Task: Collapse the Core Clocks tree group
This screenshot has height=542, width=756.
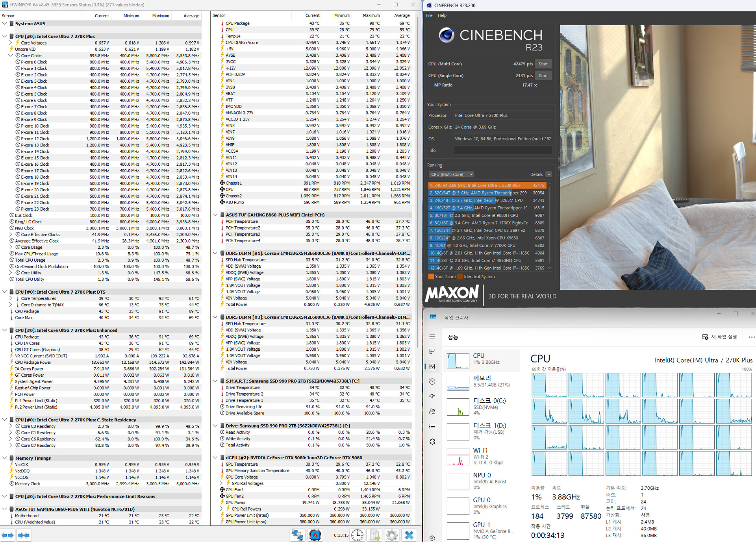Action: point(11,55)
